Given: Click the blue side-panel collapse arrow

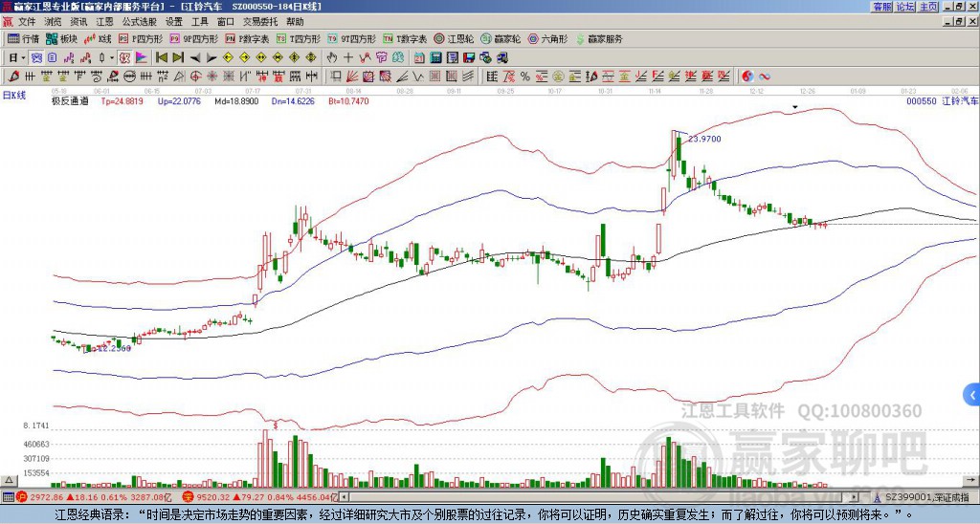Looking at the screenshot, I should click(x=972, y=395).
